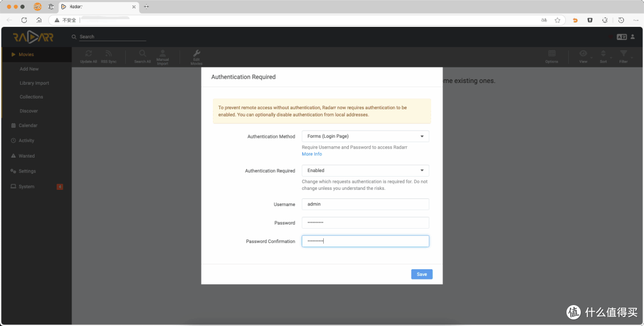
Task: Focus the Password input field
Action: pos(365,222)
